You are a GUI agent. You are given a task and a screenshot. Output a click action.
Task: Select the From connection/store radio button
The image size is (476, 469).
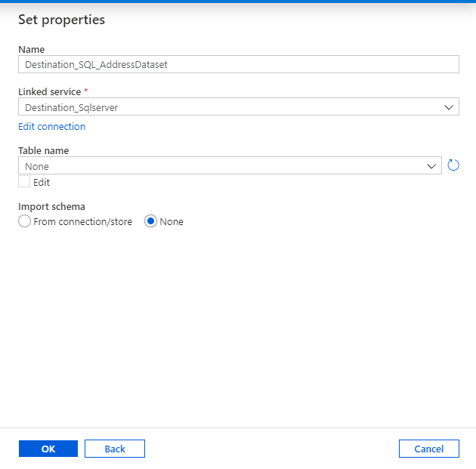tap(25, 221)
